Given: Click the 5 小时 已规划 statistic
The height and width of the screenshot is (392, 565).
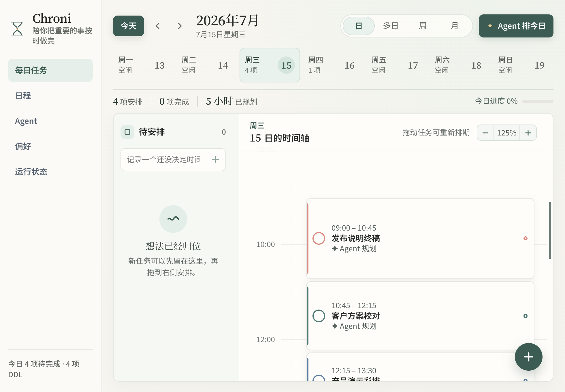Looking at the screenshot, I should click(x=231, y=101).
